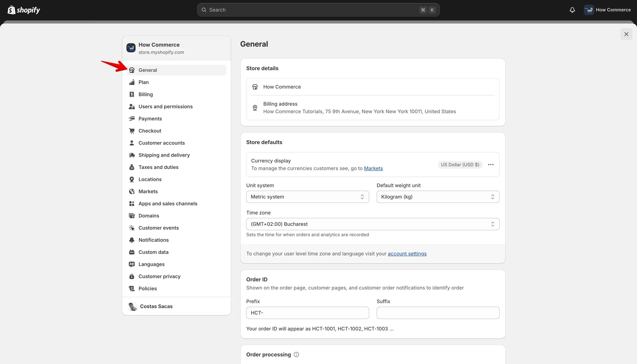Image resolution: width=637 pixels, height=364 pixels.
Task: Click the Costas Sacas avatar photo
Action: click(133, 307)
